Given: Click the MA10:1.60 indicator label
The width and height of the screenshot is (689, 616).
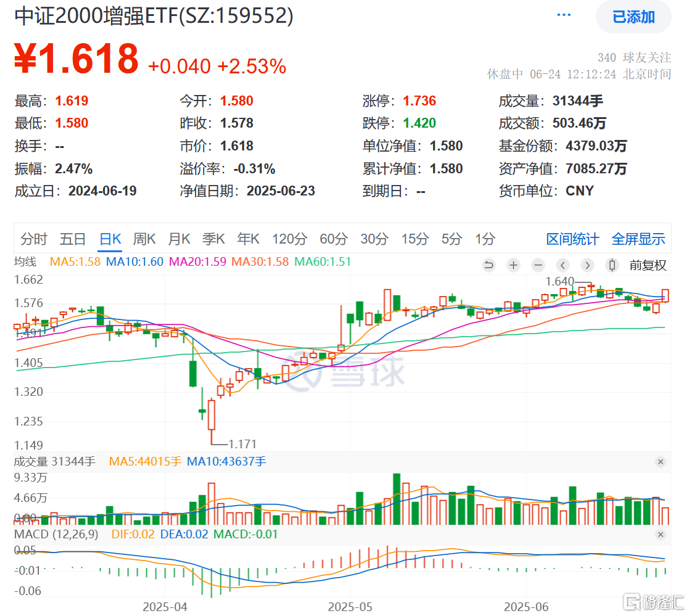Looking at the screenshot, I should point(135,262).
